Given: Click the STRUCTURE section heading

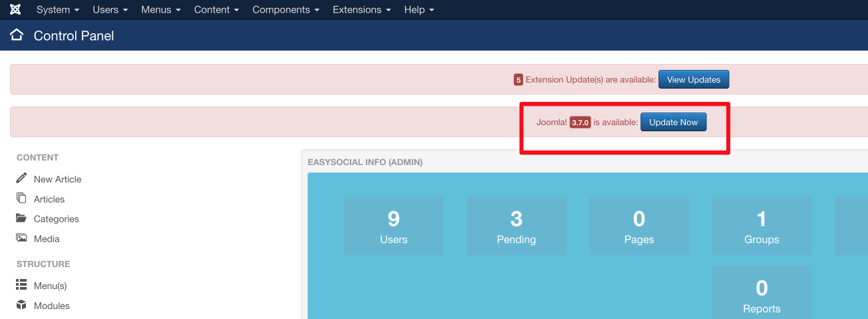Looking at the screenshot, I should 43,264.
